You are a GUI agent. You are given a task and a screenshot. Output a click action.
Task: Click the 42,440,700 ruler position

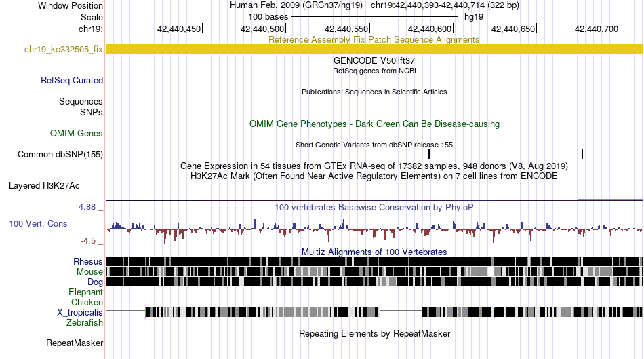click(597, 29)
